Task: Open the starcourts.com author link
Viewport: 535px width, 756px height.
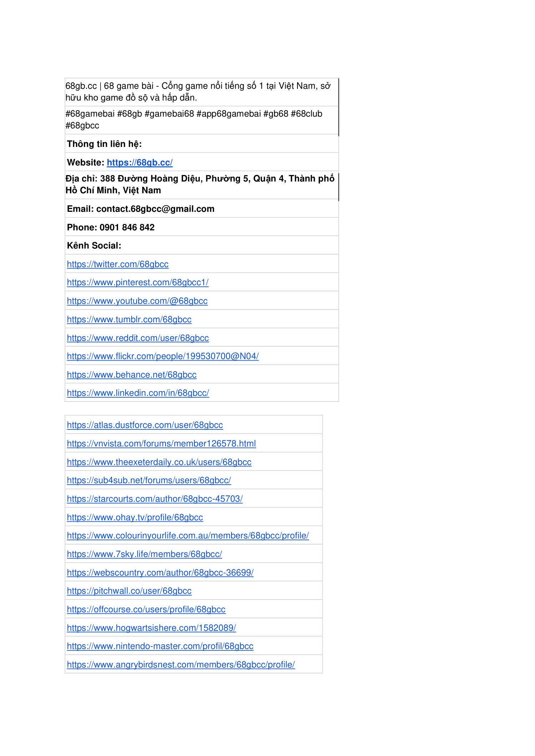Action: [155, 499]
